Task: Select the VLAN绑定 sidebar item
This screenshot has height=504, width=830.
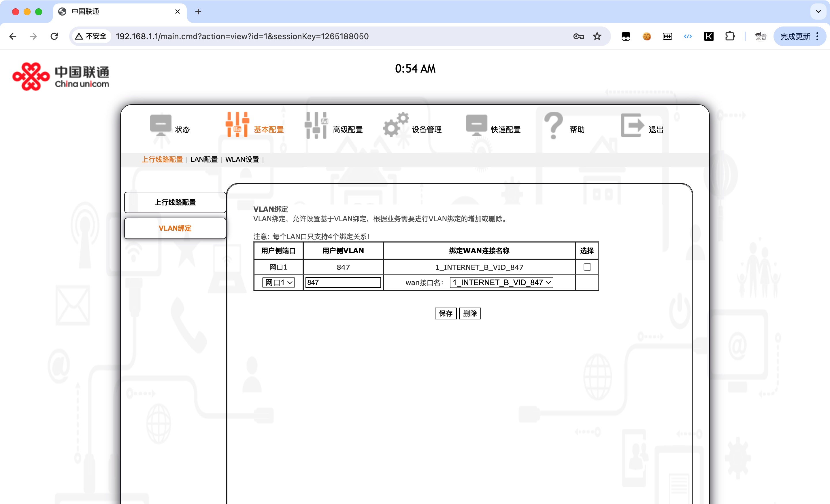Action: pos(175,228)
